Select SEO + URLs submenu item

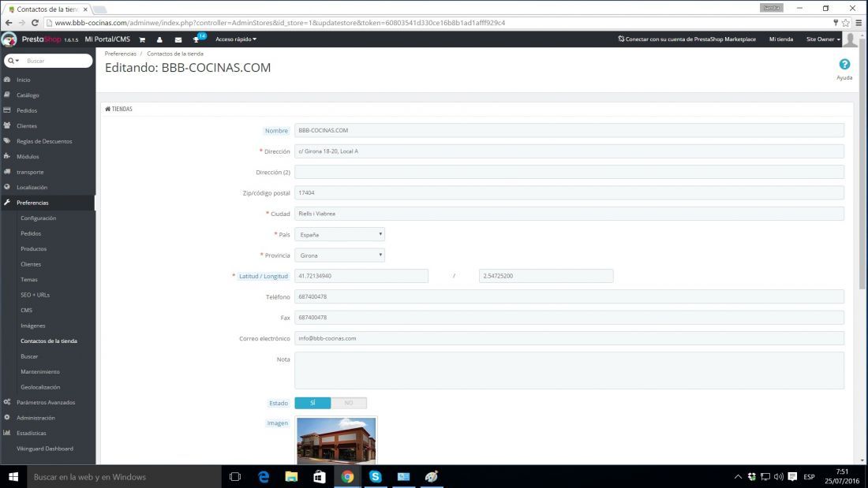pos(35,295)
